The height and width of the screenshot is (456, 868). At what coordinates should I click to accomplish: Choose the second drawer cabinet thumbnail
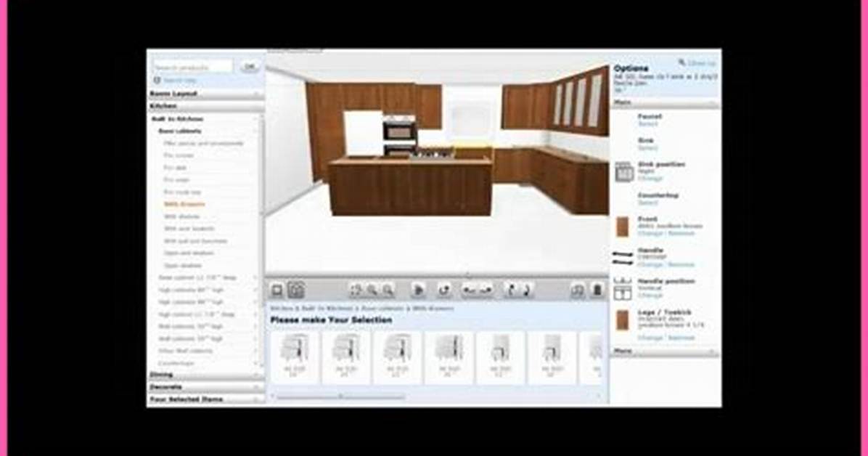pos(345,357)
